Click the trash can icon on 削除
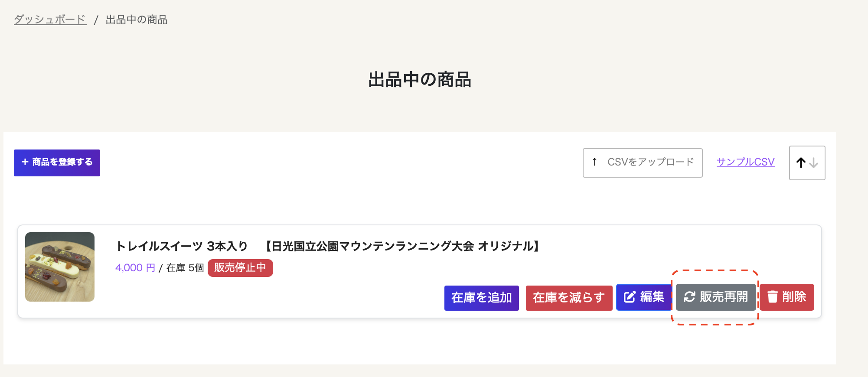The height and width of the screenshot is (377, 868). tap(773, 297)
